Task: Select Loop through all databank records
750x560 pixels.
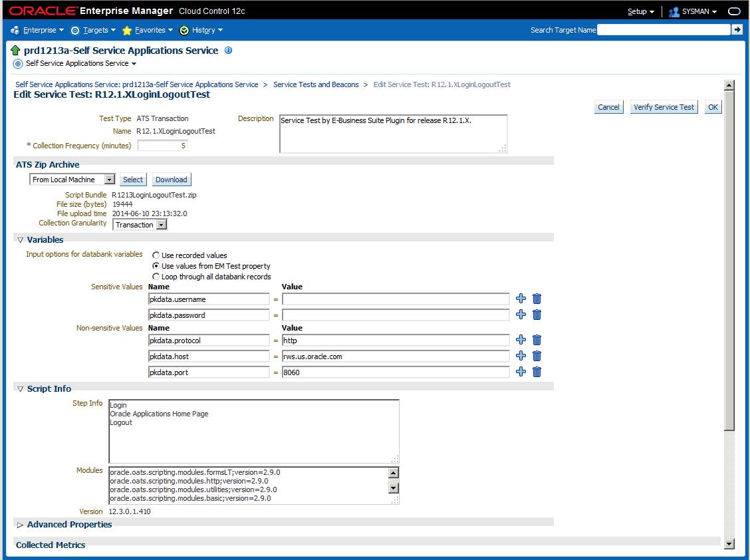Action: point(156,277)
